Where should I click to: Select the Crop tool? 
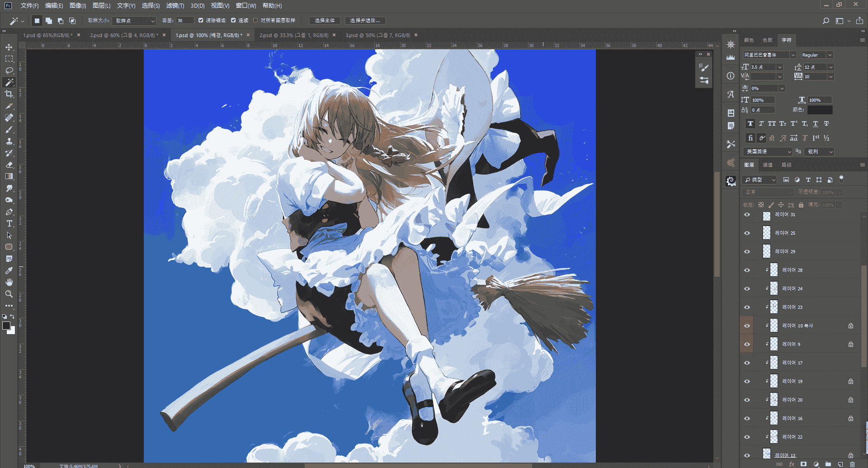coord(9,94)
